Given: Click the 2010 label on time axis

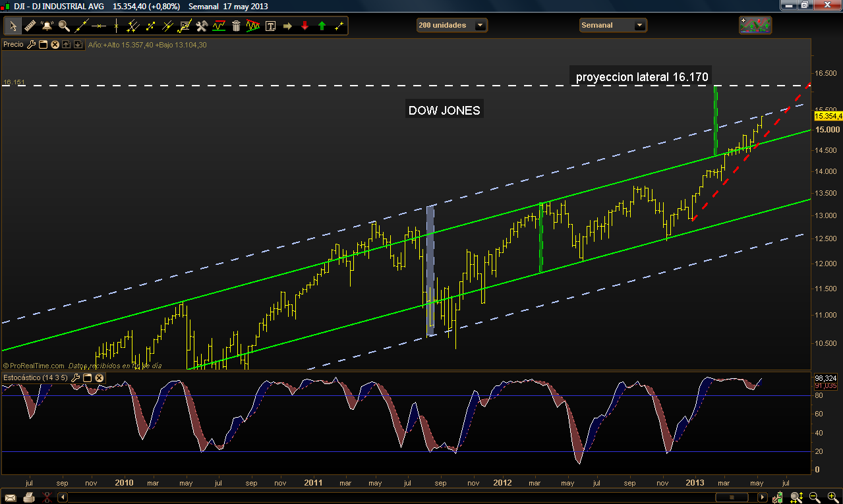Looking at the screenshot, I should [x=124, y=482].
